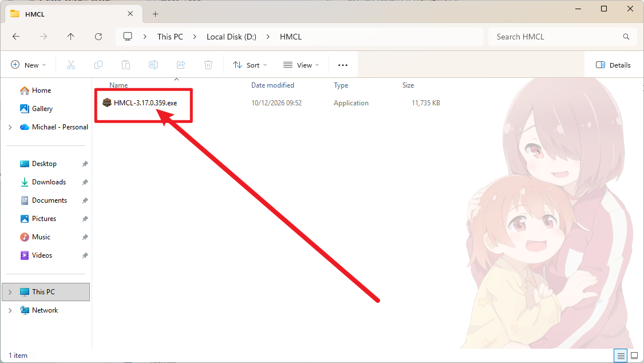Open the See more ellipsis menu

(x=343, y=65)
